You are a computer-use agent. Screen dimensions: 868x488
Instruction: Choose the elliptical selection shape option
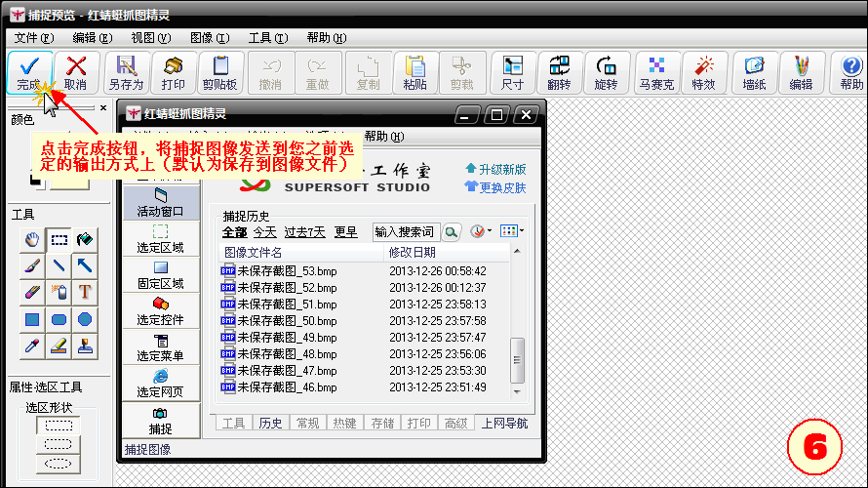(x=59, y=463)
